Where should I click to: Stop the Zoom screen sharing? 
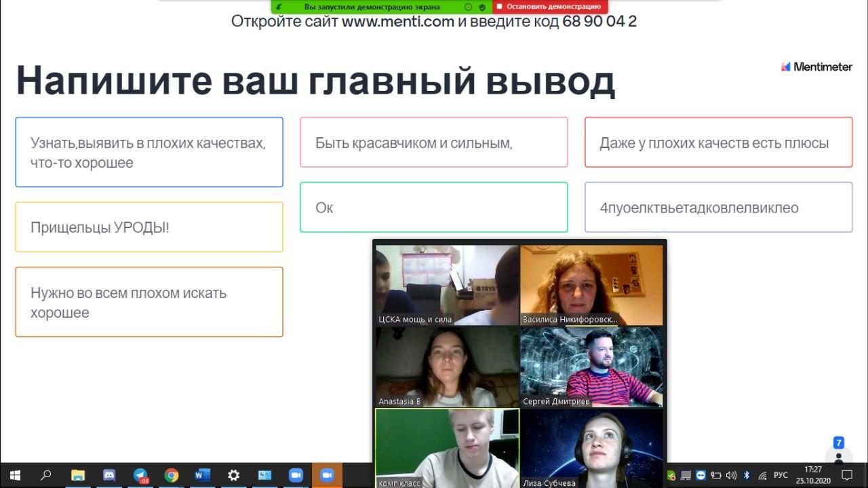(x=550, y=7)
